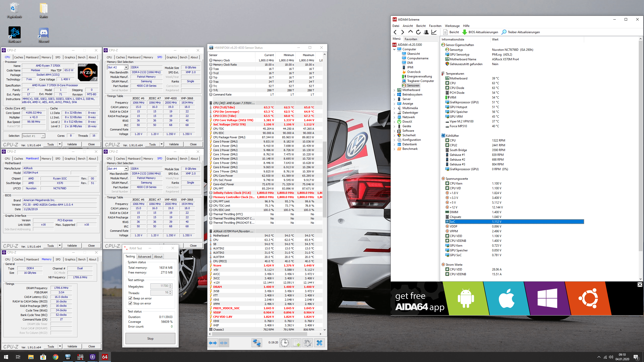This screenshot has width=644, height=362.
Task: Open Bench tab in CPU-Z Mainboard window
Action: [x=82, y=159]
